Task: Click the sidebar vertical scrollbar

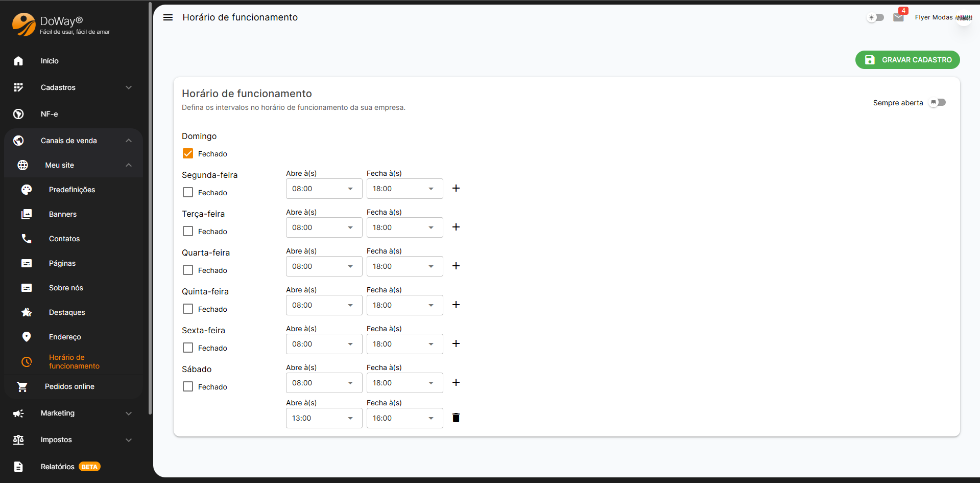Action: tap(150, 204)
